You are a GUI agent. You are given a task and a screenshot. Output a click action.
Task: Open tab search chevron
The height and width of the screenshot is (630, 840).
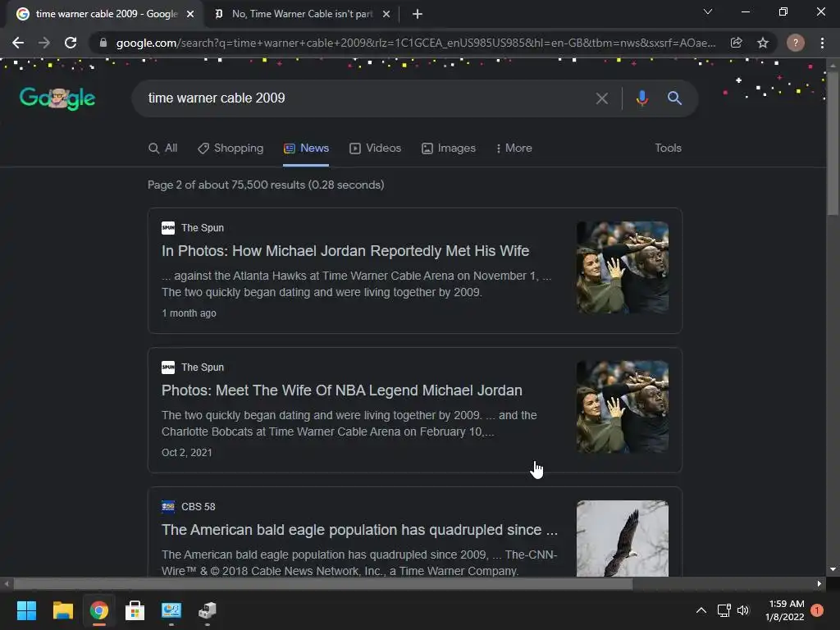coord(708,11)
